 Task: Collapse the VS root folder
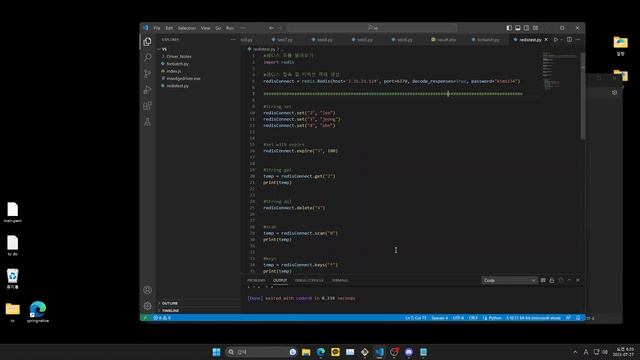(x=163, y=49)
